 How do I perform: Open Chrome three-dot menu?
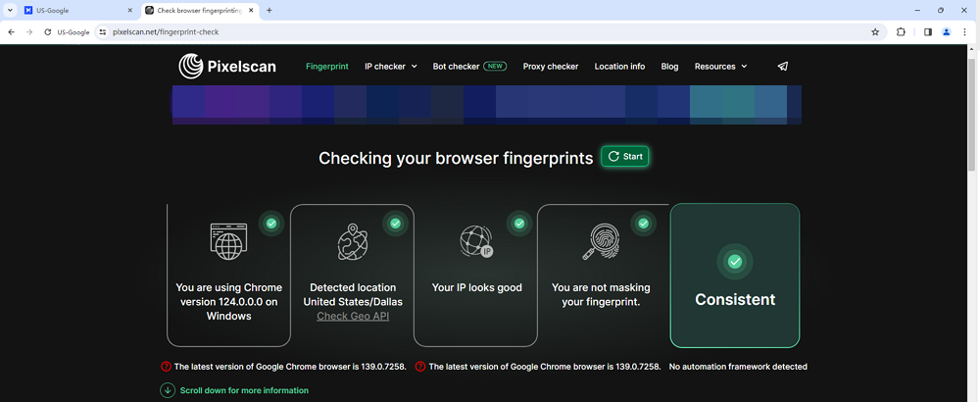coord(965,32)
